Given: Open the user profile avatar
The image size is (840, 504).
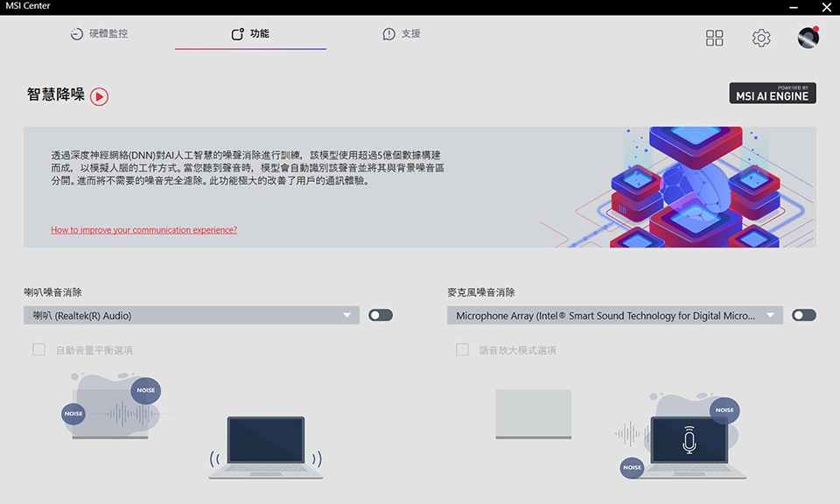Looking at the screenshot, I should 808,38.
